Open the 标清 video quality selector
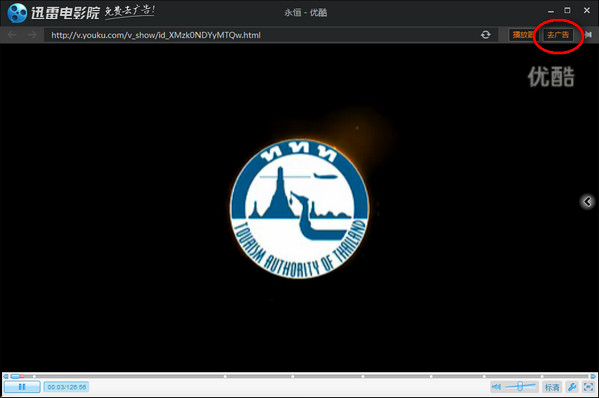This screenshot has height=398, width=599. [552, 387]
